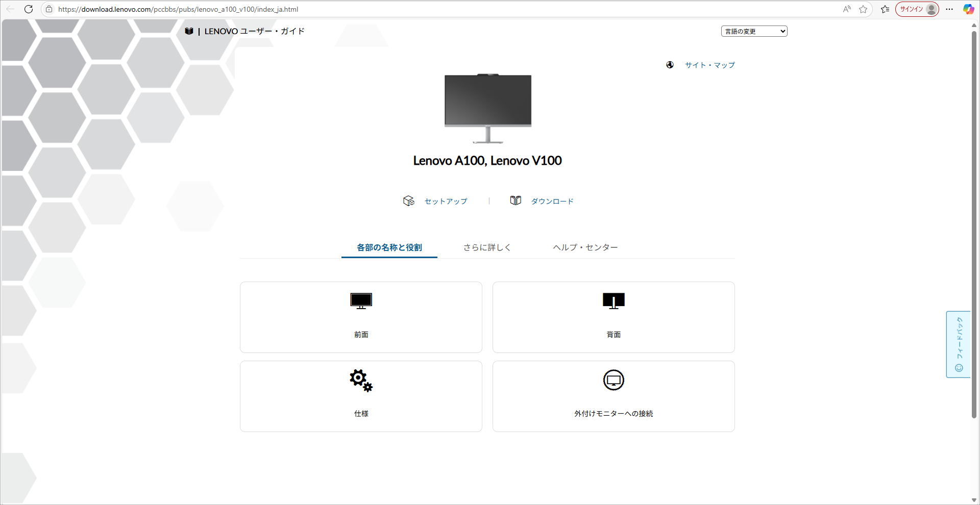Click the scrollbar down arrow
980x505 pixels.
975,500
